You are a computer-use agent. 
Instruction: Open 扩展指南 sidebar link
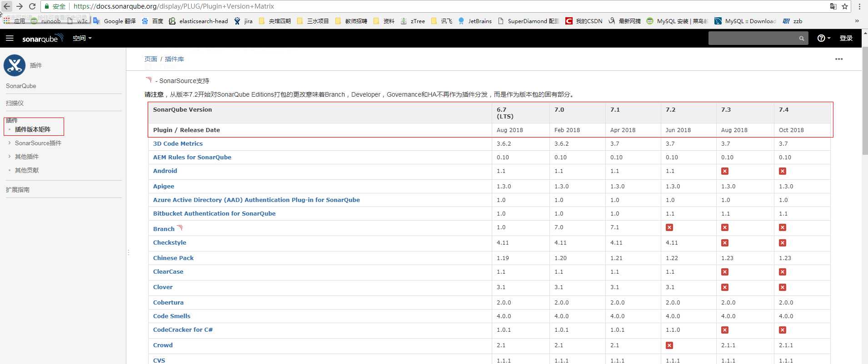[18, 190]
